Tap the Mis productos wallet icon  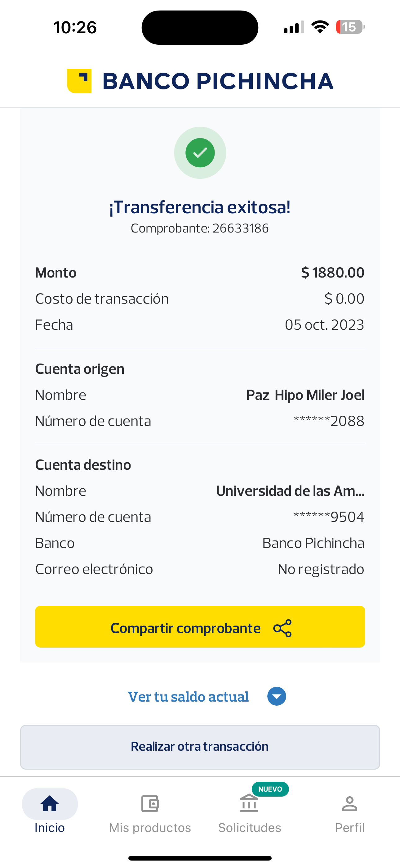150,804
